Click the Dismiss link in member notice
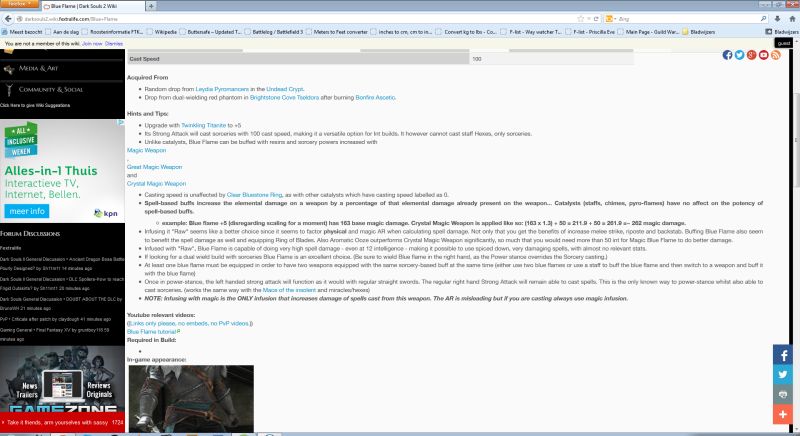Image resolution: width=800 pixels, height=436 pixels. tap(114, 44)
